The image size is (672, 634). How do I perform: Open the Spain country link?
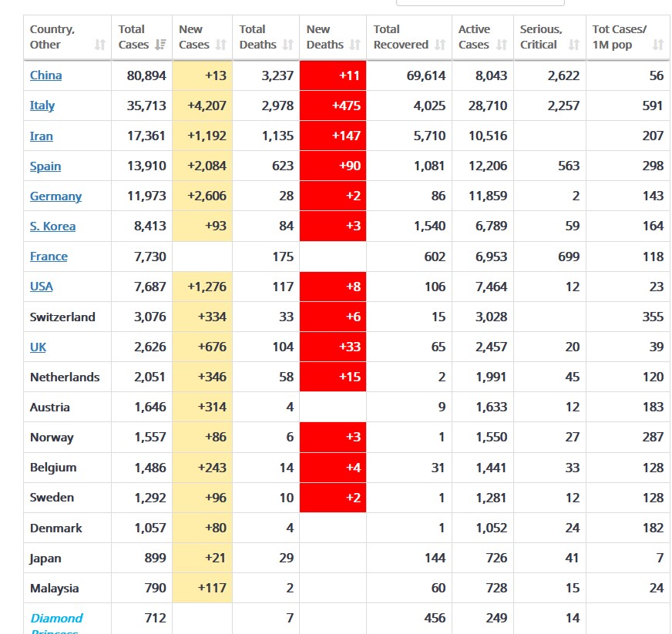[x=45, y=166]
